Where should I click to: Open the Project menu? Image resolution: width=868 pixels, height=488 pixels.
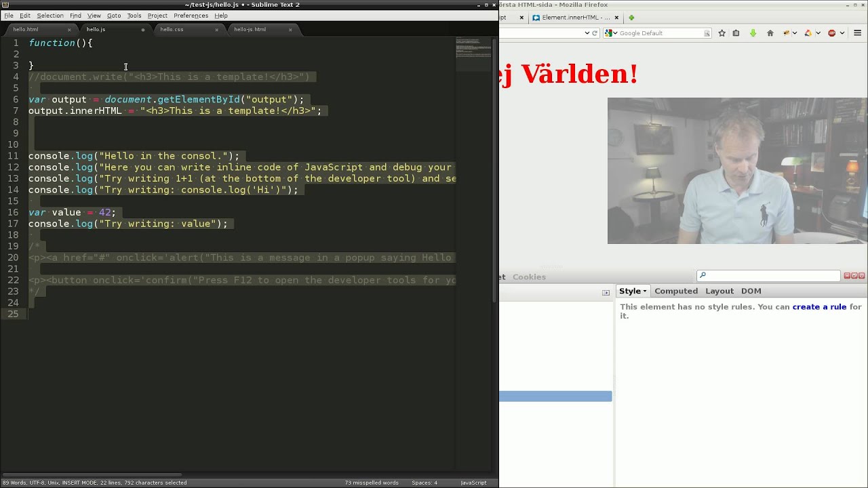coord(157,16)
